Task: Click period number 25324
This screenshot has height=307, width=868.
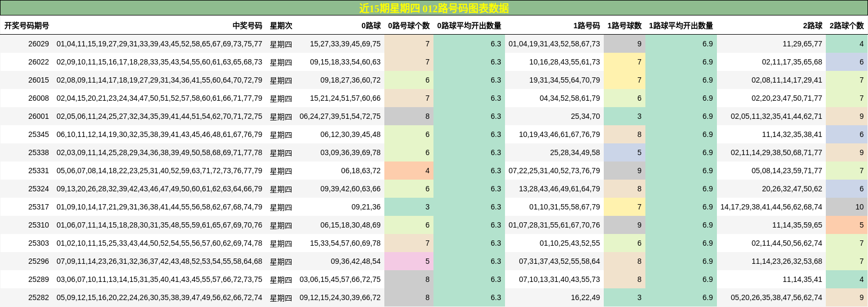Action: click(38, 189)
